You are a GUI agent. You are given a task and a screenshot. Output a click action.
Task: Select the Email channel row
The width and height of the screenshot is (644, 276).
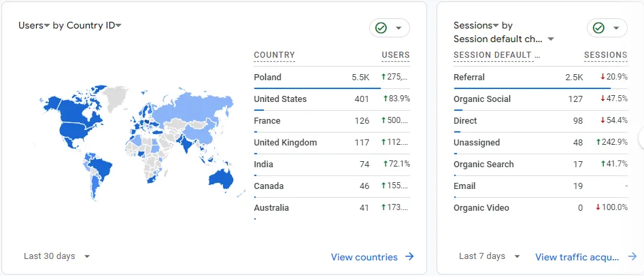(541, 186)
